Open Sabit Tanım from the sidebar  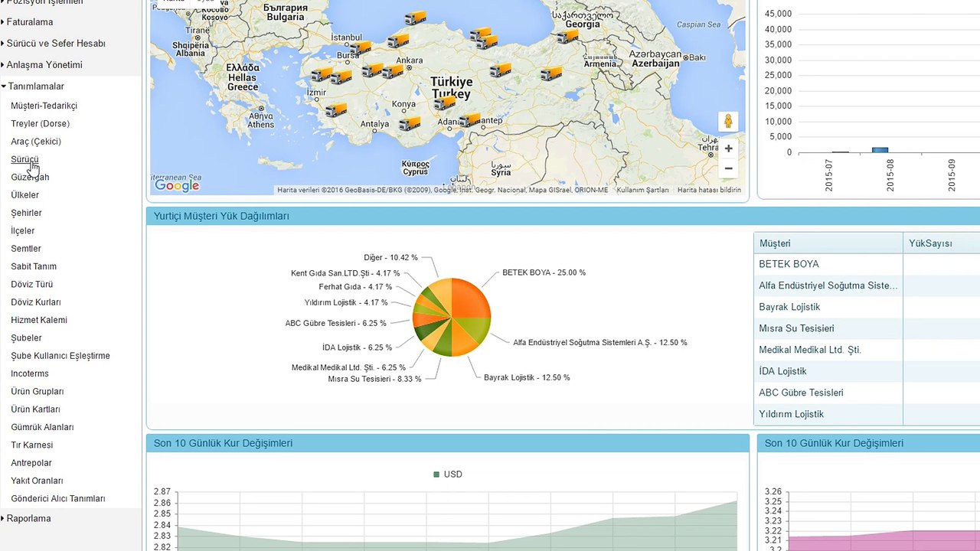[x=34, y=266]
